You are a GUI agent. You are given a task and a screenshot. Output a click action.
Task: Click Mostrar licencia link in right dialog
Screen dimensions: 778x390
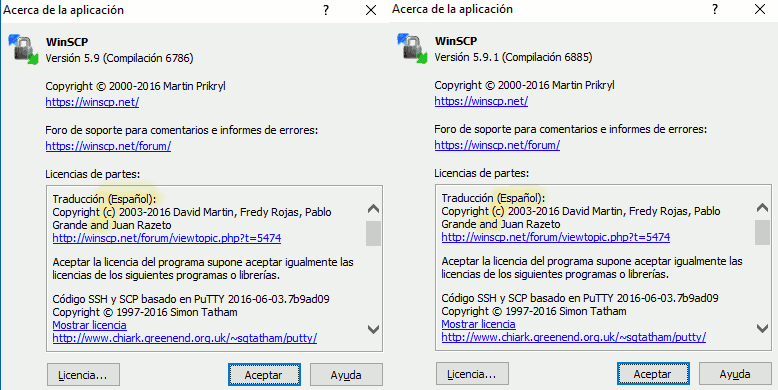[478, 325]
